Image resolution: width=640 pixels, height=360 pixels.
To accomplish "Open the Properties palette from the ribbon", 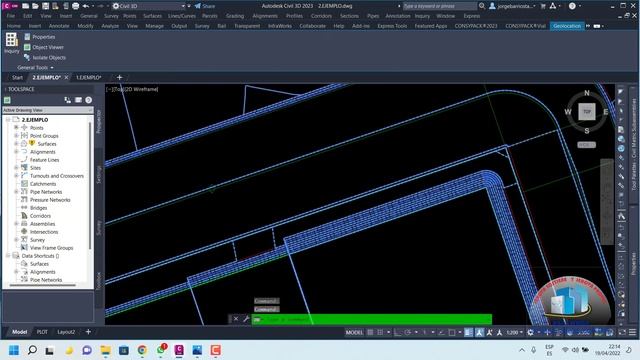I will pos(39,37).
